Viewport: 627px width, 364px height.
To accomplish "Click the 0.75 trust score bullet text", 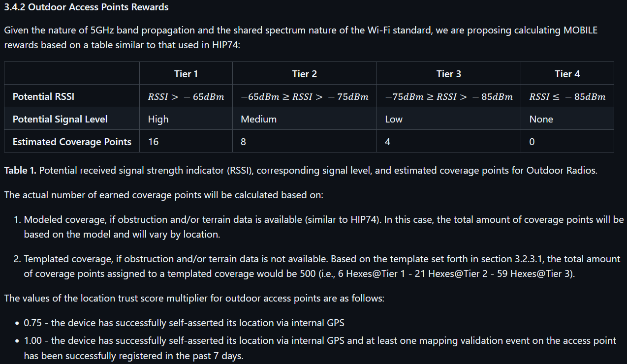I will click(184, 323).
